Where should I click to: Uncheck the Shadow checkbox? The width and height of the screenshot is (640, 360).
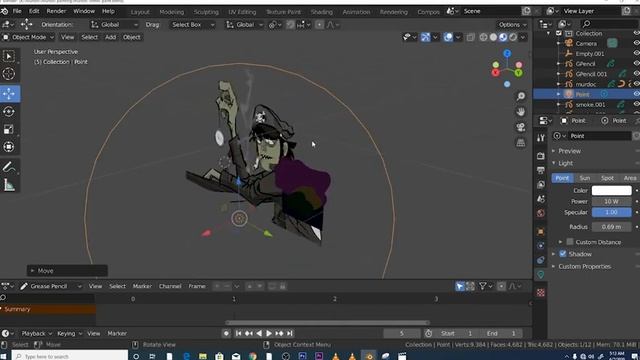click(x=563, y=254)
